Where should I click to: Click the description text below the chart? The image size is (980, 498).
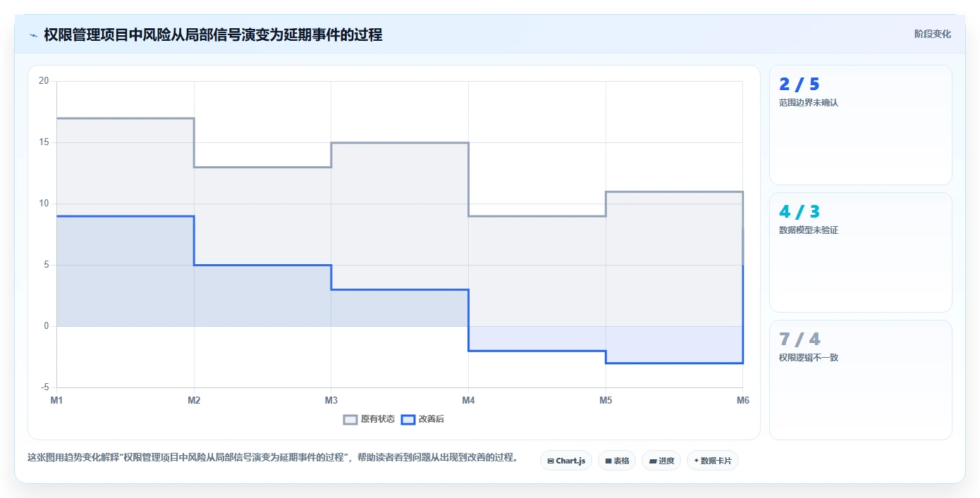click(x=274, y=458)
